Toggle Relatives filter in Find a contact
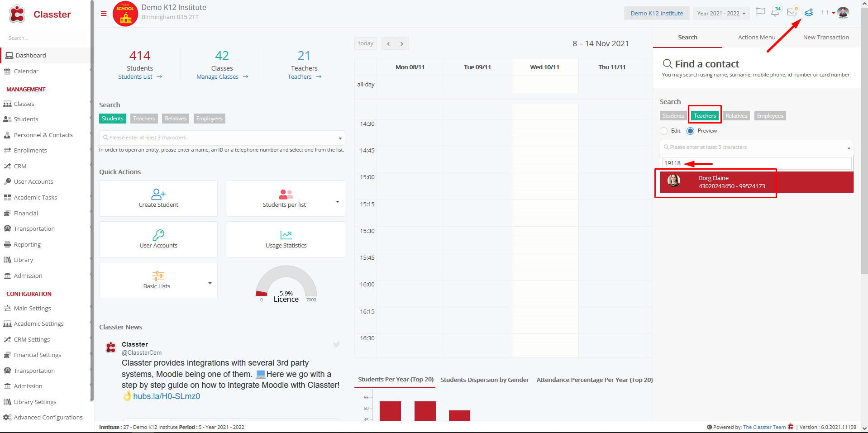This screenshot has width=868, height=433. coord(736,116)
